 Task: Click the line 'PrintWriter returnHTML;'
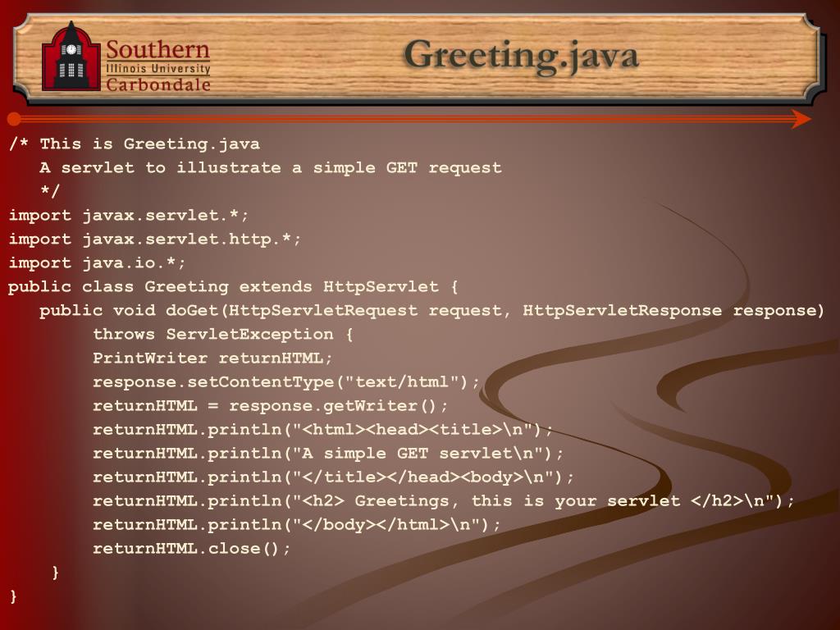[x=212, y=358]
